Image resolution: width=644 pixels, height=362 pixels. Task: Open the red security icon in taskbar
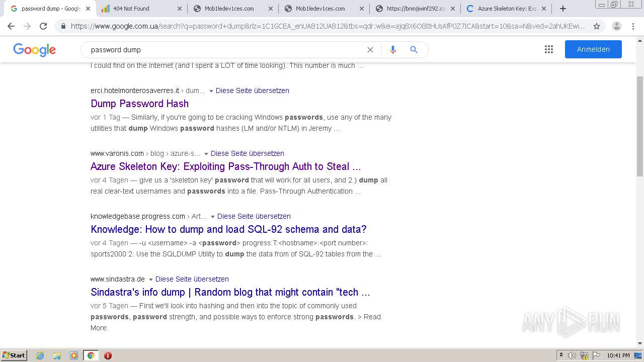[x=108, y=355]
